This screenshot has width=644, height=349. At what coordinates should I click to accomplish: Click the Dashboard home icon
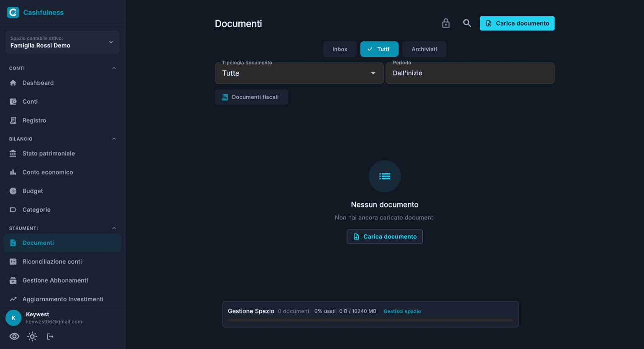click(x=13, y=83)
